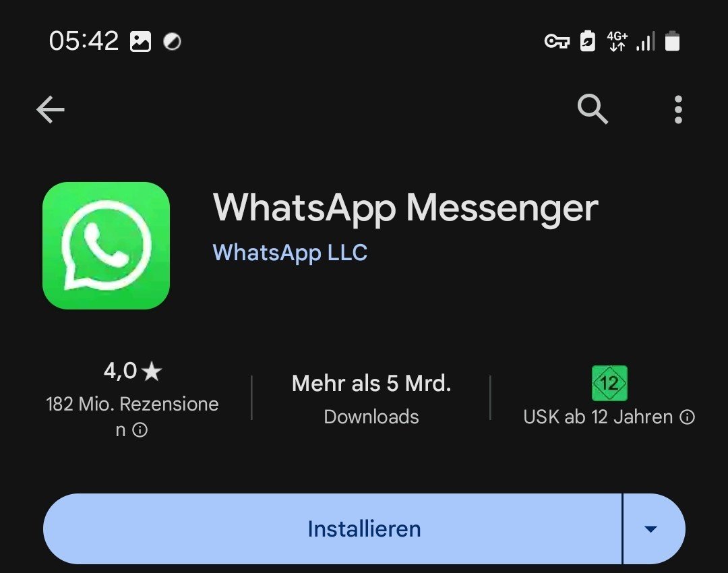Open WhatsApp LLC developer page
This screenshot has width=728, height=573.
click(x=290, y=253)
